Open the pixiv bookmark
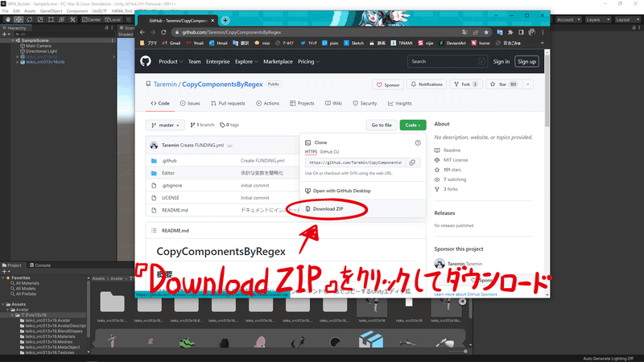The width and height of the screenshot is (644, 362). click(x=330, y=43)
